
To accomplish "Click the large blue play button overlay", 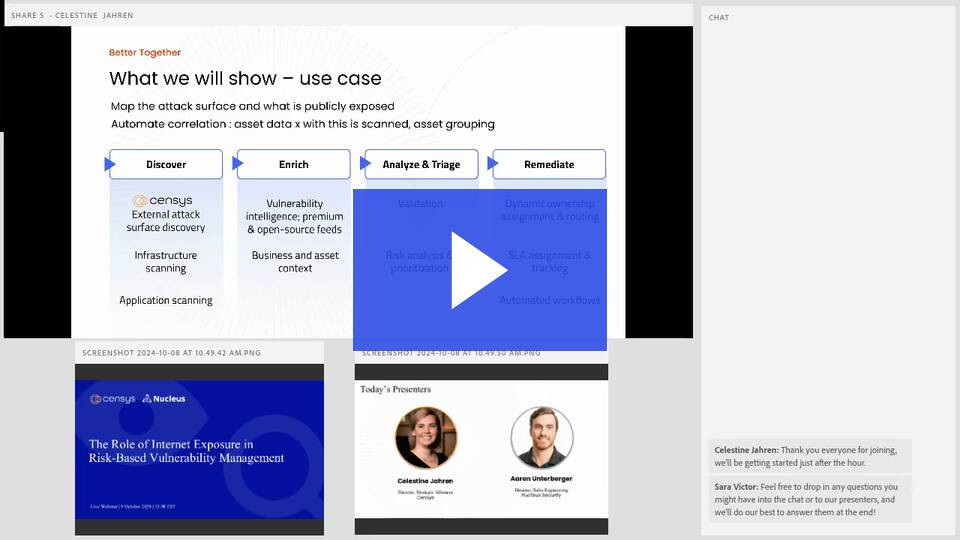I will click(479, 269).
